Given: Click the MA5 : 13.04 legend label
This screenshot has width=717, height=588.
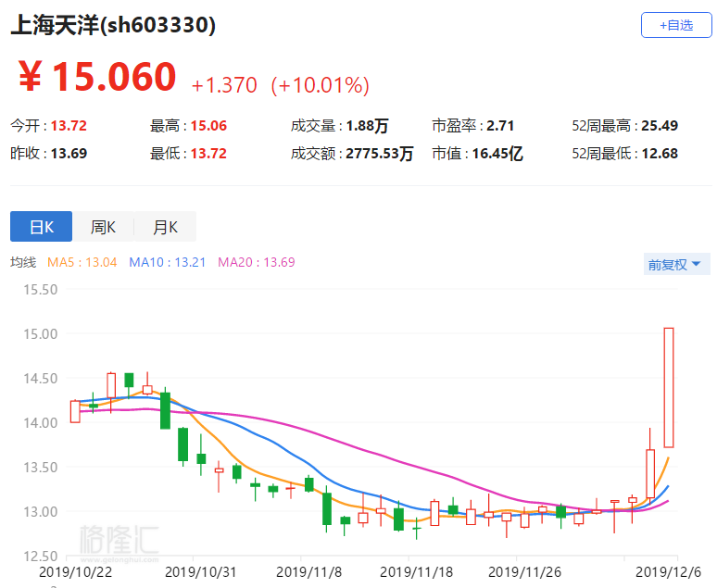Looking at the screenshot, I should (x=82, y=262).
